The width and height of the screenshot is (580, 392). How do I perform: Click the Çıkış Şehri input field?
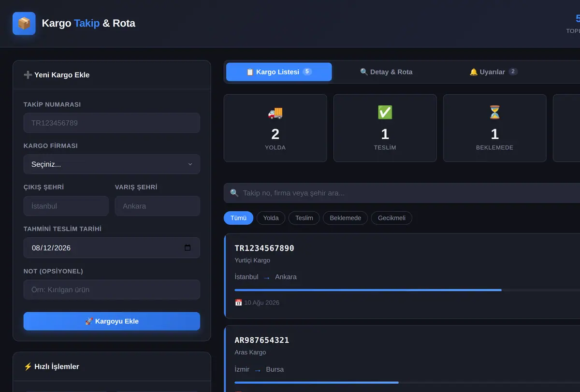66,206
